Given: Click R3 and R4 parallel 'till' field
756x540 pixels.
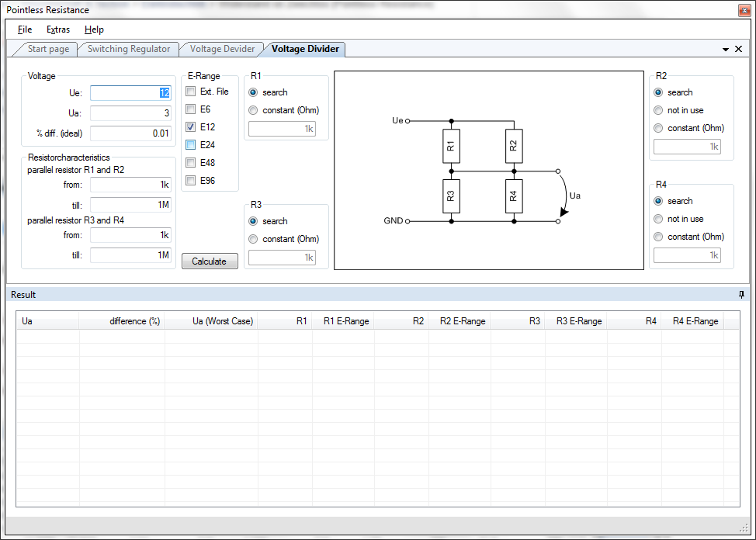Looking at the screenshot, I should (130, 255).
